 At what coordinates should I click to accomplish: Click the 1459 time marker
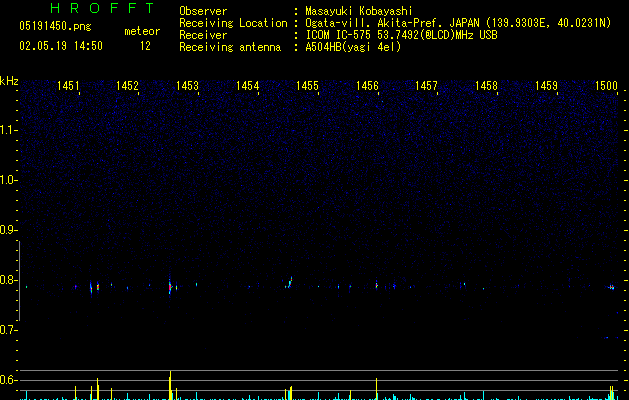[x=546, y=86]
